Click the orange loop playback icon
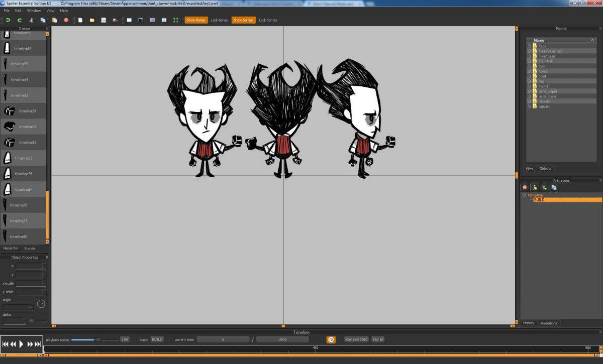Viewport: 603px width, 364px height. click(x=331, y=340)
